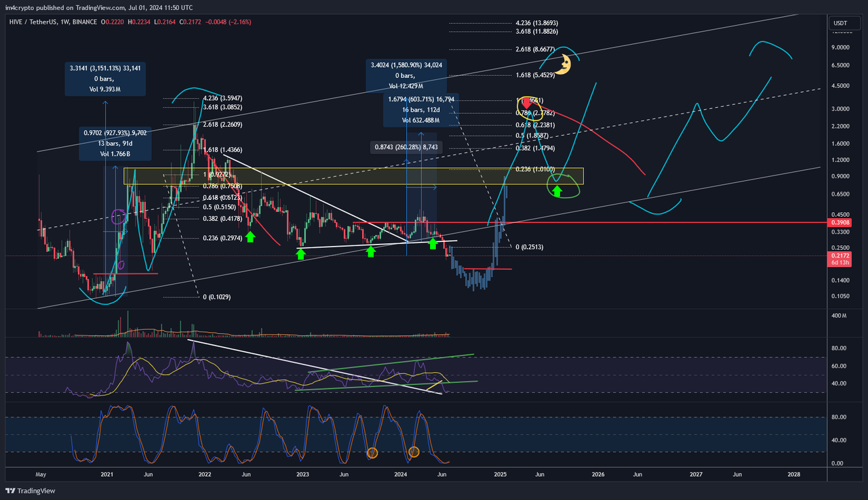Click the 0.00 stochastic axis label
The image size is (868, 500).
tap(839, 463)
